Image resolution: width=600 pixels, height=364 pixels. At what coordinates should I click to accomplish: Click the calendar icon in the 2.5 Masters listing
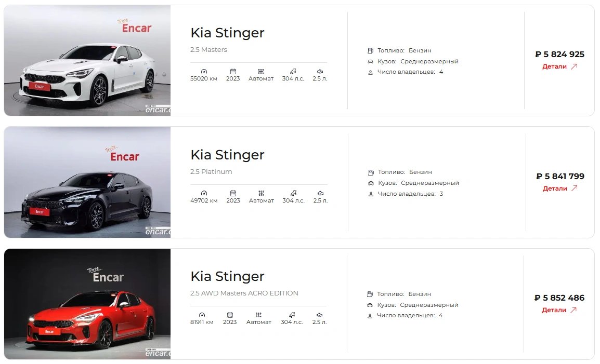click(233, 72)
